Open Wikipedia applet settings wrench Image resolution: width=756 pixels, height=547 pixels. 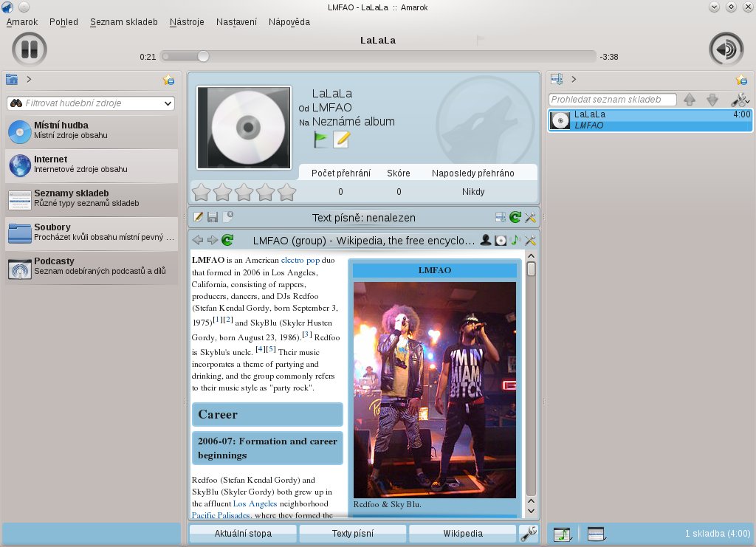530,239
